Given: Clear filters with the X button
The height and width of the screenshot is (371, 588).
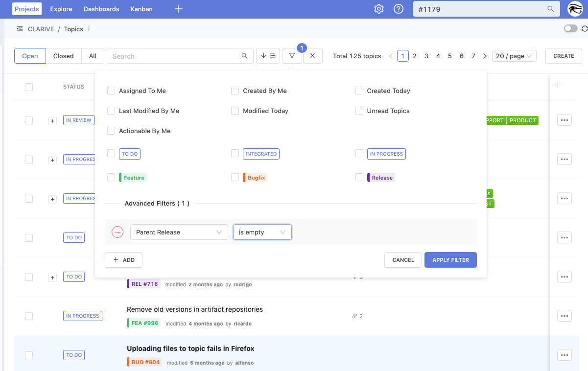Looking at the screenshot, I should point(312,56).
